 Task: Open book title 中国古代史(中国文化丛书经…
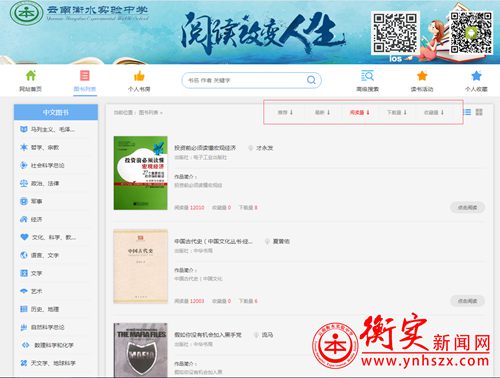pos(213,241)
